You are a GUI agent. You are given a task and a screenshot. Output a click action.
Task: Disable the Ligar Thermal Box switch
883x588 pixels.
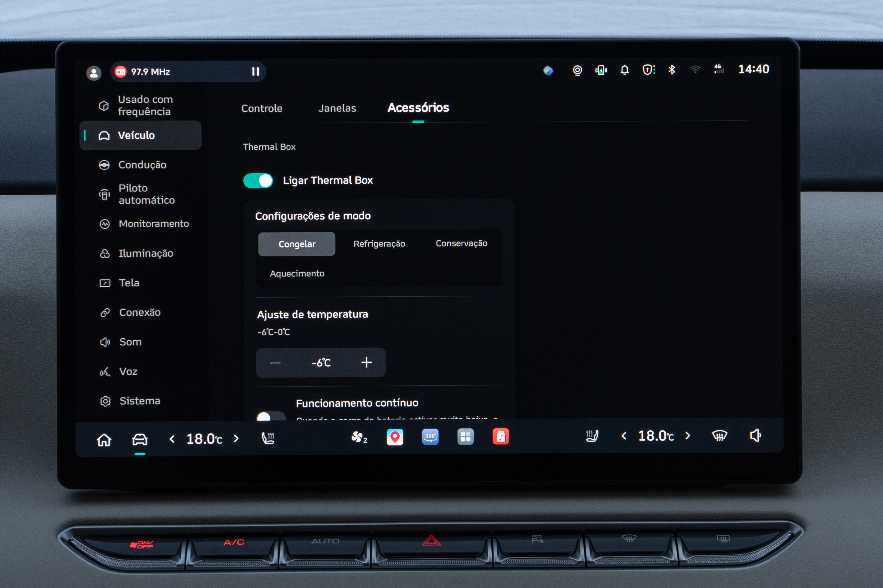(x=258, y=181)
